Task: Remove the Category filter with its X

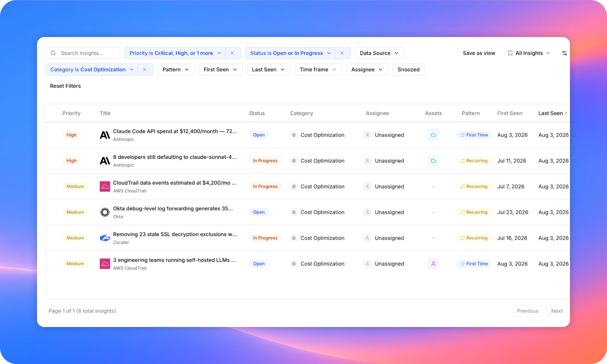Action: (145, 69)
